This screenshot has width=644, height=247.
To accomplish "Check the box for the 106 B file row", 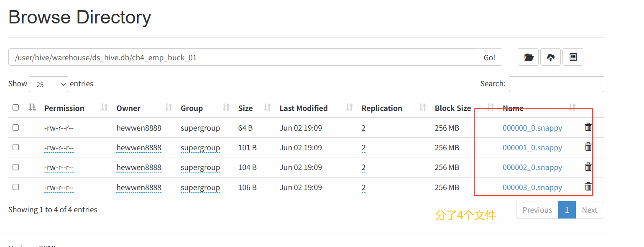I will 16,187.
